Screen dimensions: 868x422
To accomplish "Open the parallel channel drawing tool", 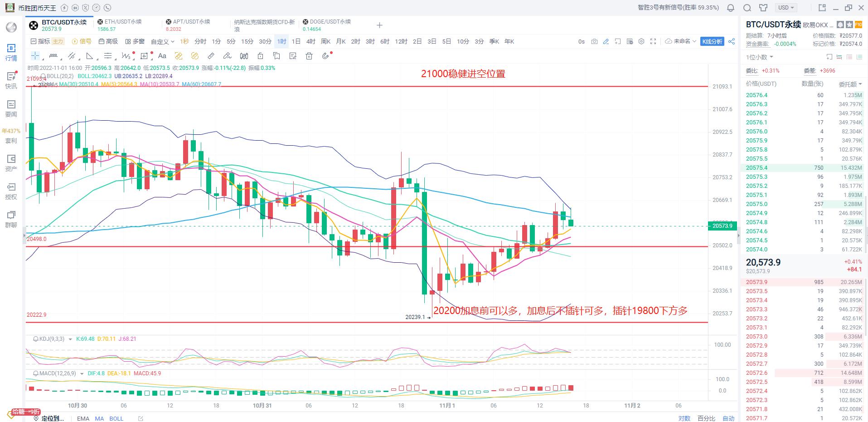I will tap(72, 56).
